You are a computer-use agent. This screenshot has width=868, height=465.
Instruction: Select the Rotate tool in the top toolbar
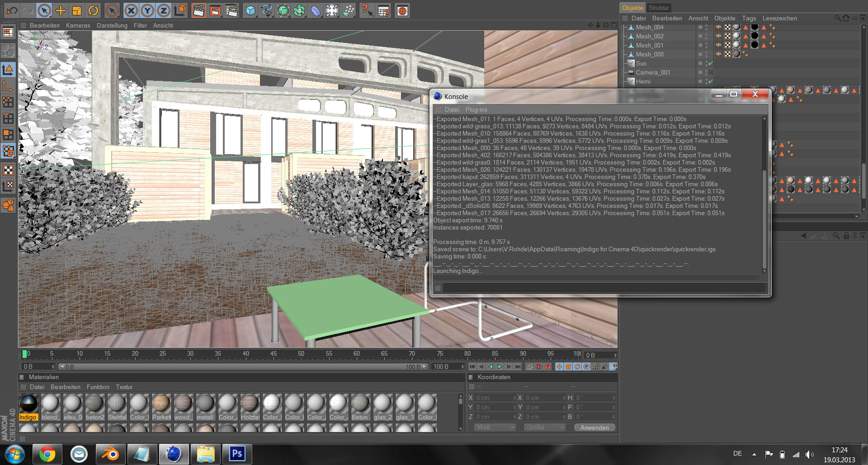pos(94,11)
